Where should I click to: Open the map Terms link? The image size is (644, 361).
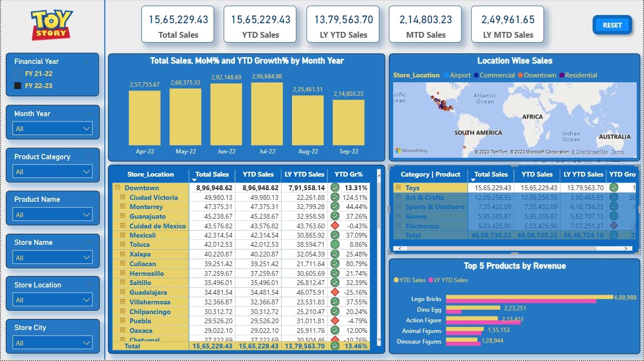click(x=617, y=152)
